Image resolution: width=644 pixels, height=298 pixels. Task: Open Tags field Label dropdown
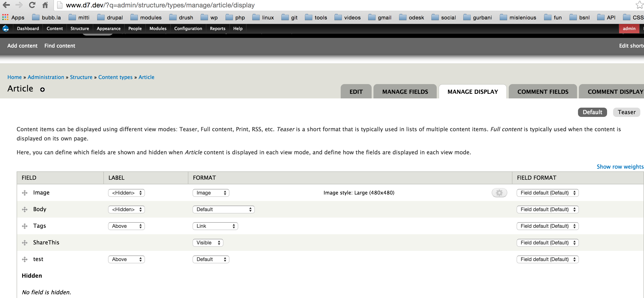click(126, 226)
